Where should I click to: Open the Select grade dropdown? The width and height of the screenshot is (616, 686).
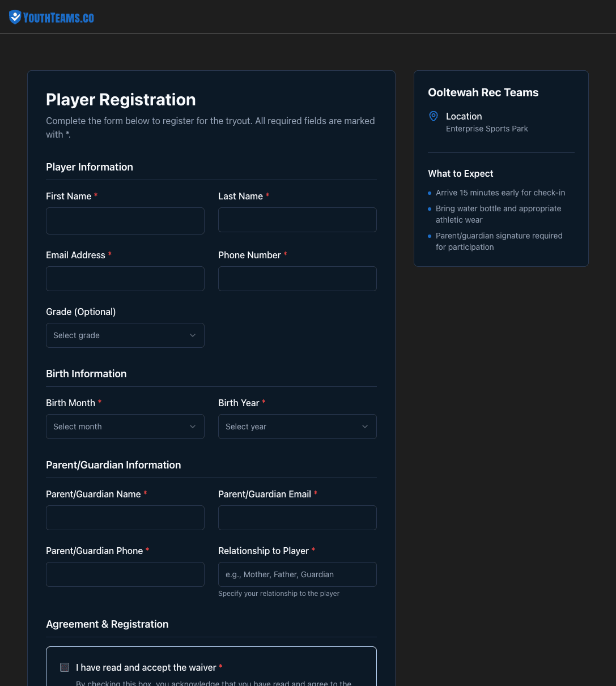pos(125,335)
